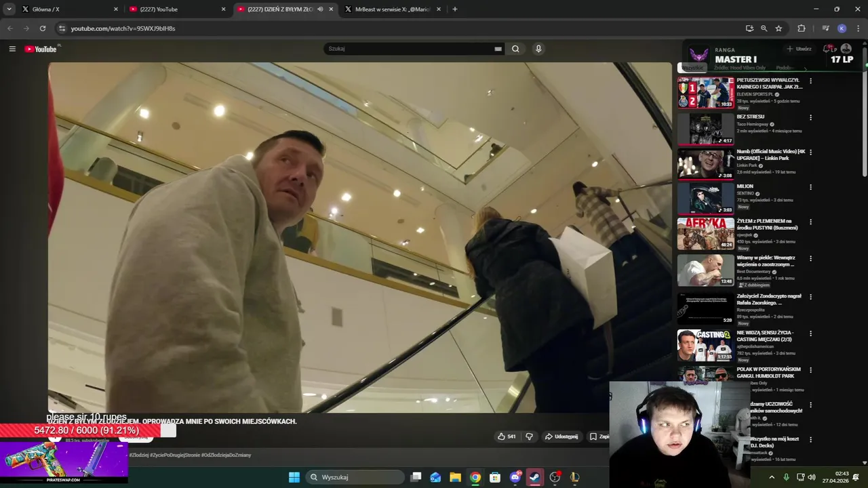Open a new Chrome tab

[454, 9]
